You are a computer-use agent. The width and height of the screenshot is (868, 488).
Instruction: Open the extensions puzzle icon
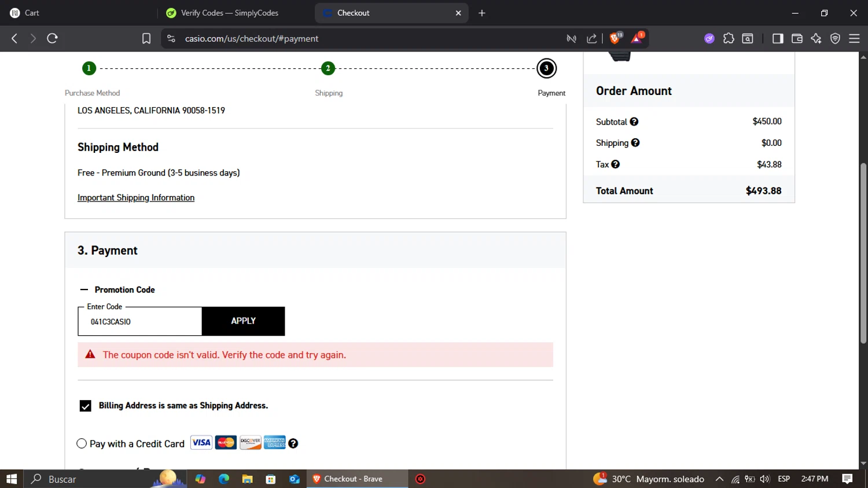729,38
